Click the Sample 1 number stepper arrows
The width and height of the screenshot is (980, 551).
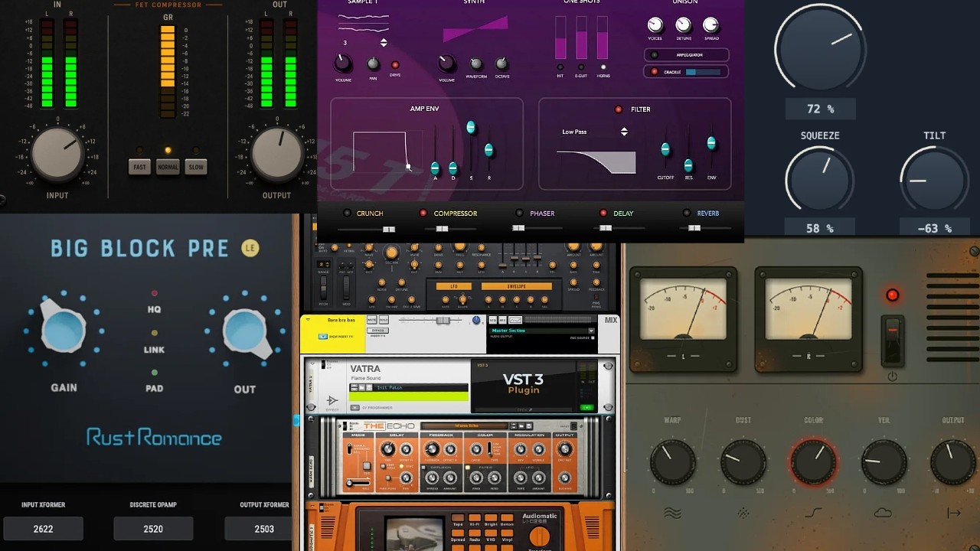[x=384, y=43]
